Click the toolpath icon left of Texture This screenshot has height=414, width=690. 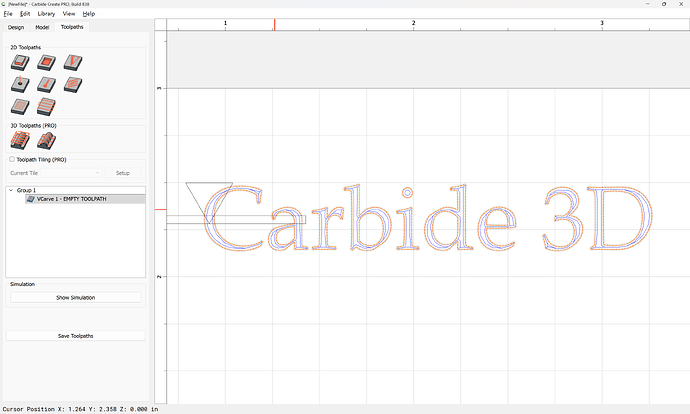pos(45,84)
